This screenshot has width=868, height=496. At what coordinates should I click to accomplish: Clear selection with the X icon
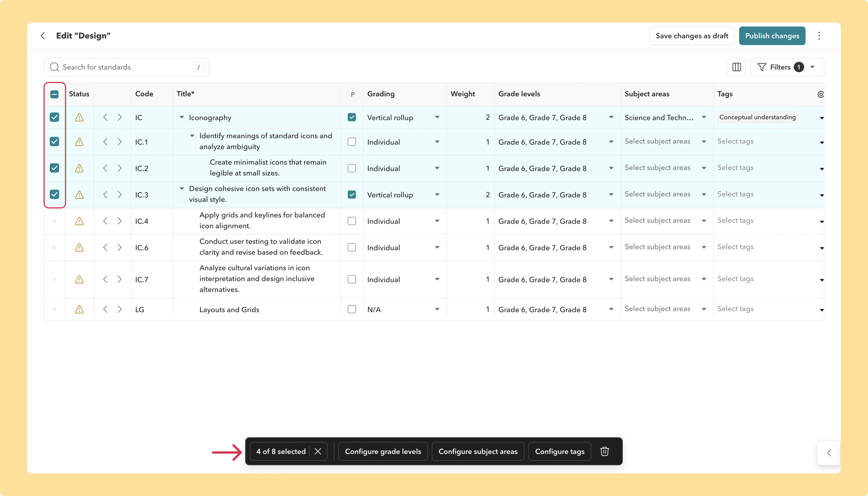tap(318, 451)
